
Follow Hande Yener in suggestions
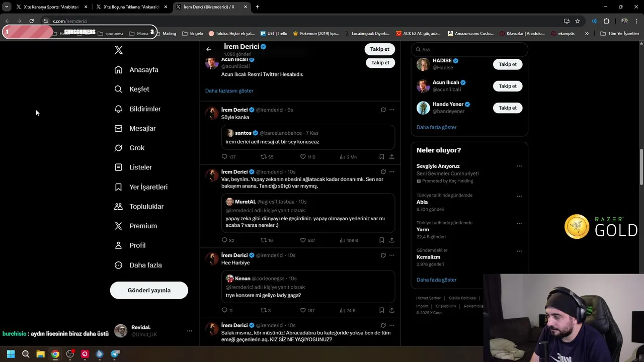[x=508, y=108]
